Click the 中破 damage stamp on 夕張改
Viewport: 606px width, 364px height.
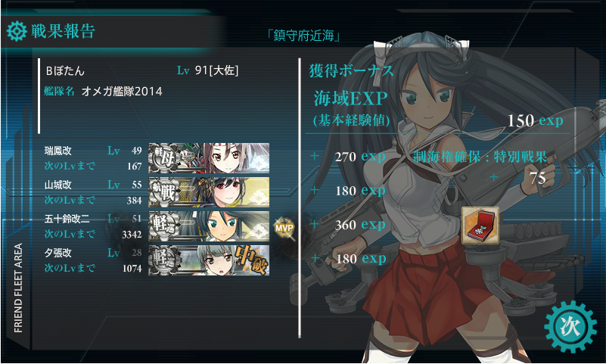click(x=251, y=260)
